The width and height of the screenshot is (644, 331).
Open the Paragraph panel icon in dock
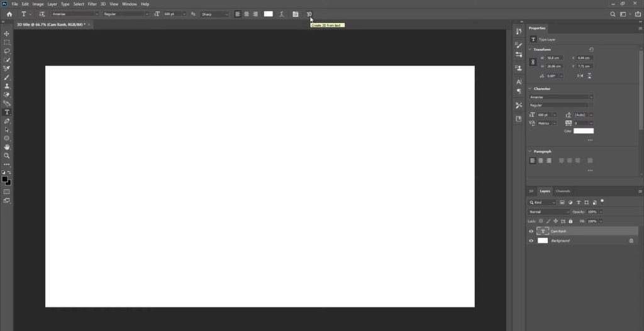click(x=519, y=91)
